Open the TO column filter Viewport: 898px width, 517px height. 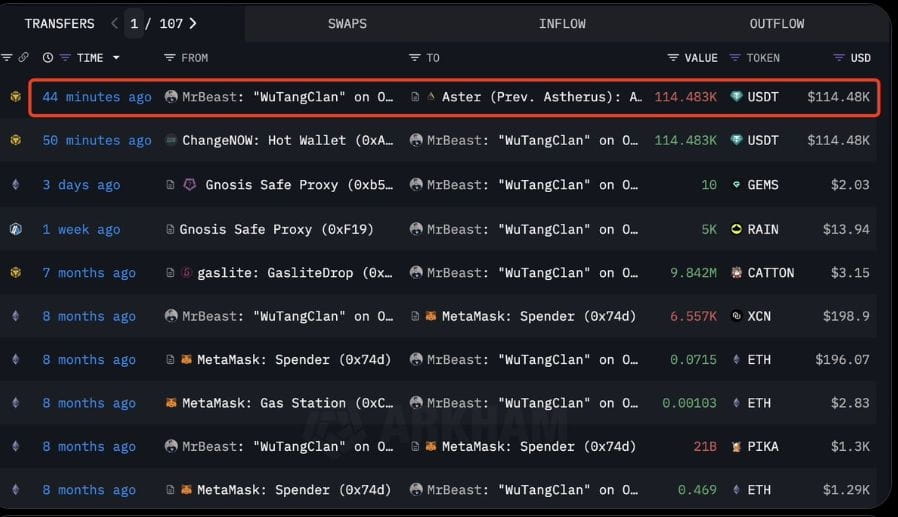tap(415, 58)
